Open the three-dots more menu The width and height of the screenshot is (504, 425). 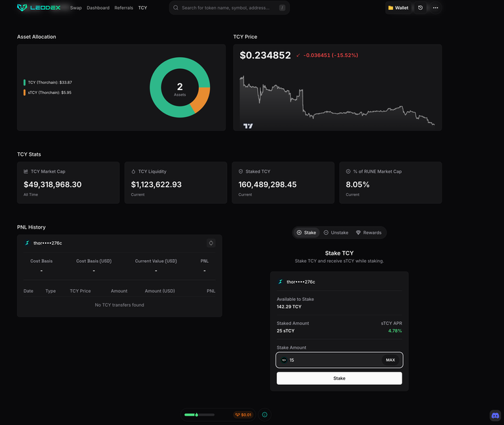pos(436,8)
